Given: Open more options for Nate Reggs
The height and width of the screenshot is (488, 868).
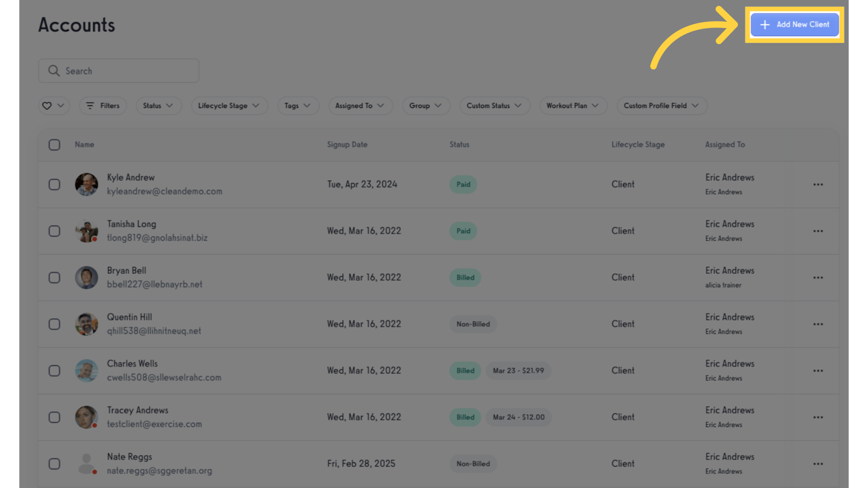Looking at the screenshot, I should click(x=818, y=464).
